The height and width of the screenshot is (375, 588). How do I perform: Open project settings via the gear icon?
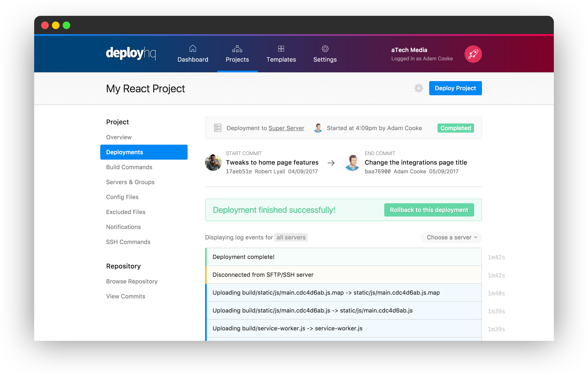click(419, 88)
